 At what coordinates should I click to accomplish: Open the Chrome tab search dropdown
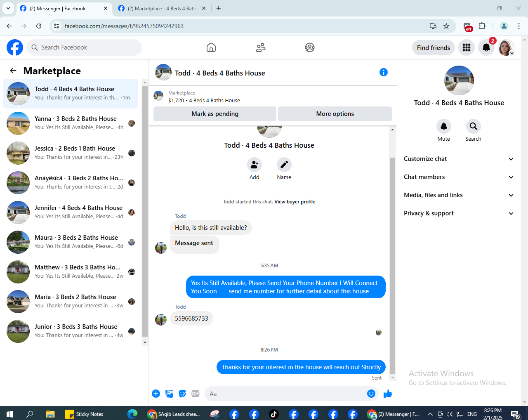(8, 8)
